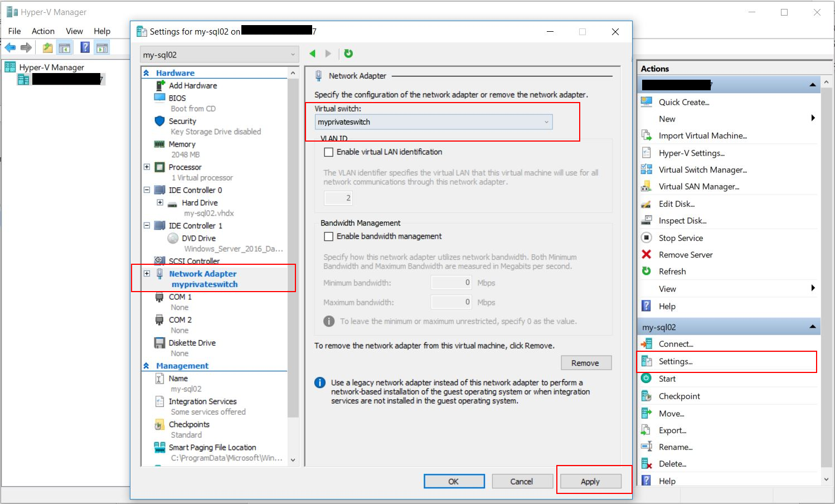Click the Rename icon under my-sql02

tap(647, 447)
